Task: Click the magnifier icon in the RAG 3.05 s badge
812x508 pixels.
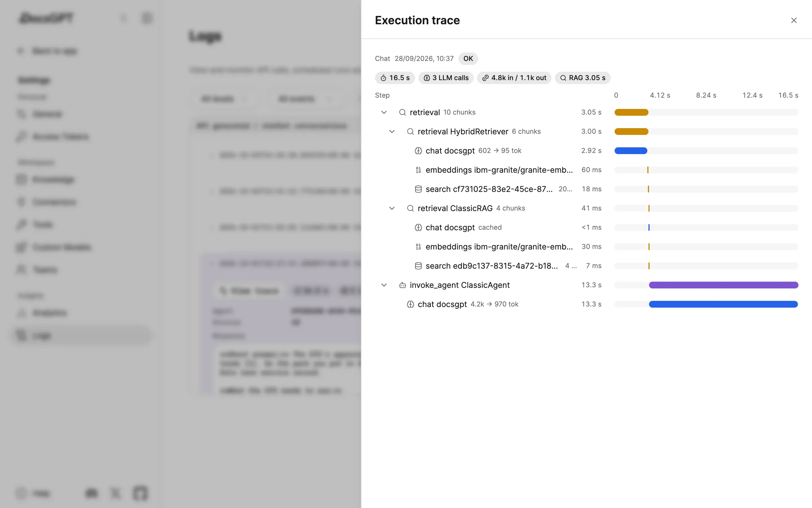Action: pyautogui.click(x=563, y=78)
